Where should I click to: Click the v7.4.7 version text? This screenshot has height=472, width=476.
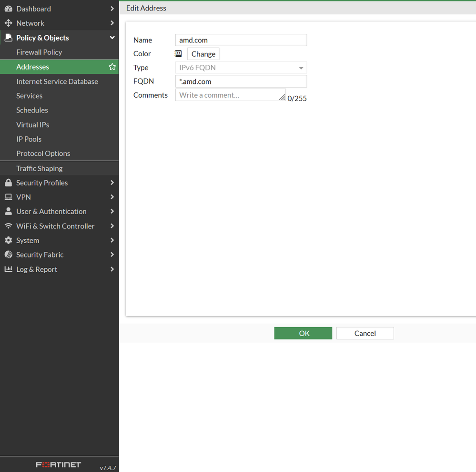point(108,468)
